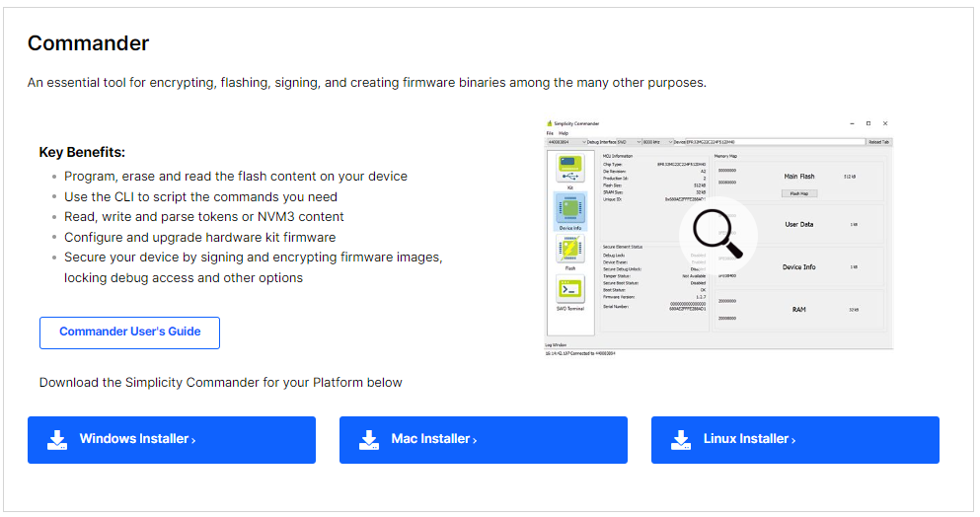Open the Commander User's Guide link
The image size is (980, 517).
pos(129,332)
